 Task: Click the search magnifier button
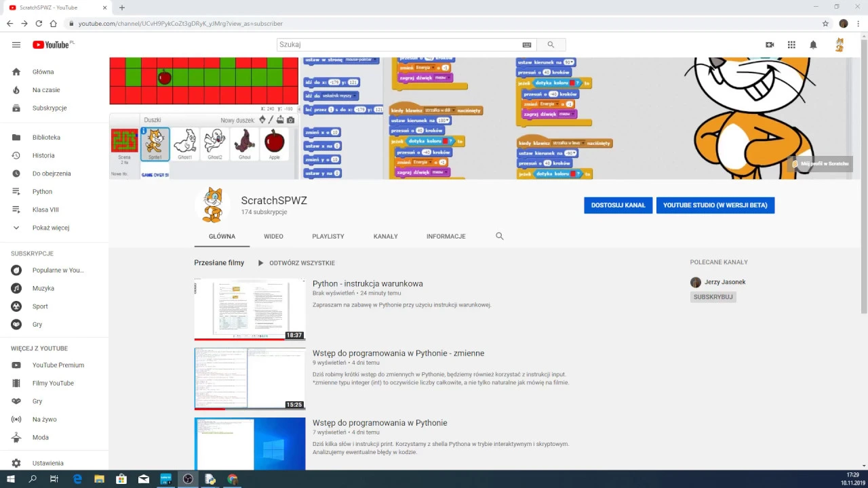(x=551, y=45)
